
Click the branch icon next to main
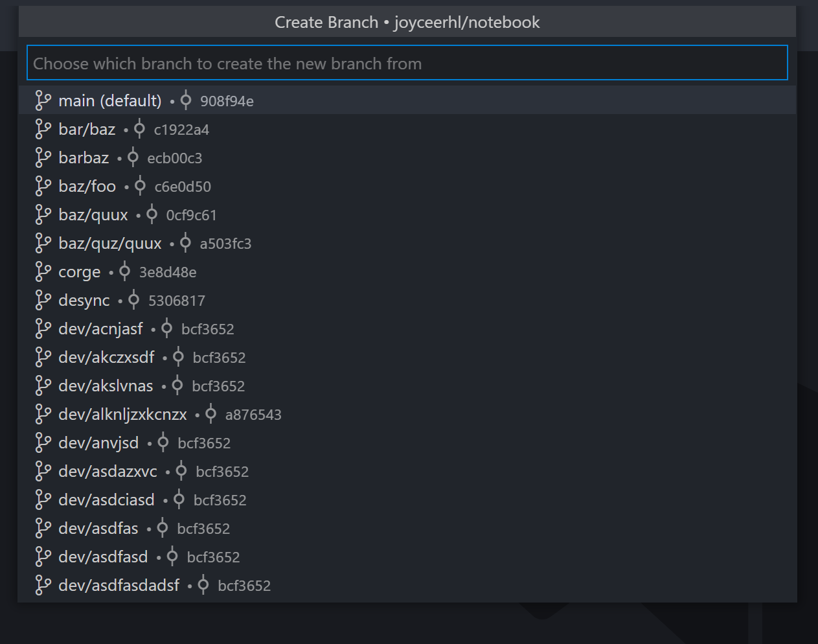click(x=43, y=100)
